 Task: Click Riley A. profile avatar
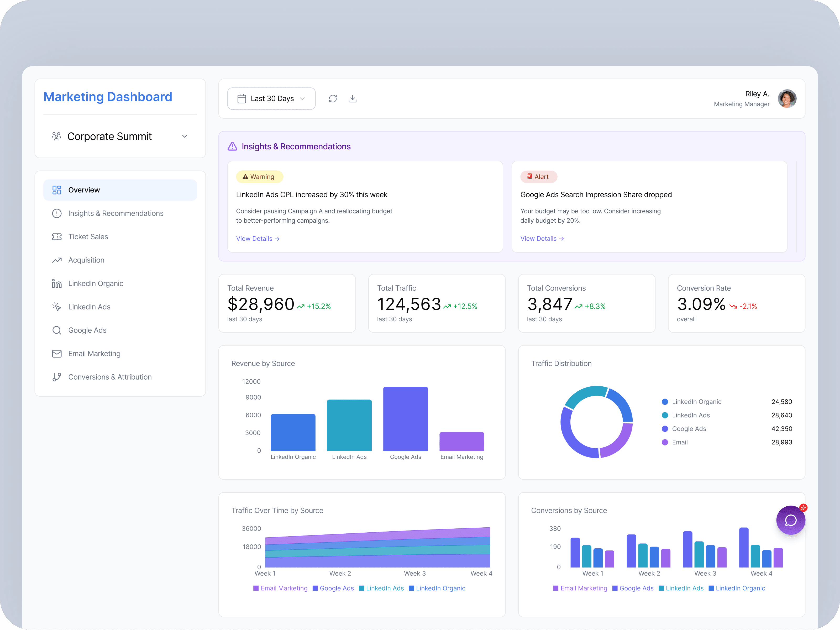[787, 99]
